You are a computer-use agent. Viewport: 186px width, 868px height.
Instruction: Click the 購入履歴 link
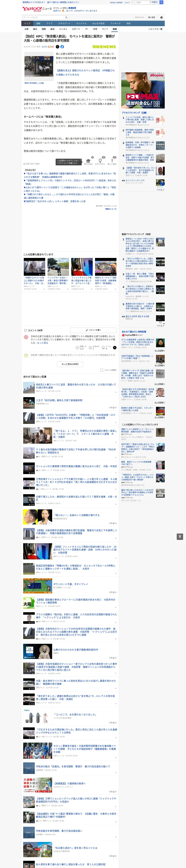point(152,18)
